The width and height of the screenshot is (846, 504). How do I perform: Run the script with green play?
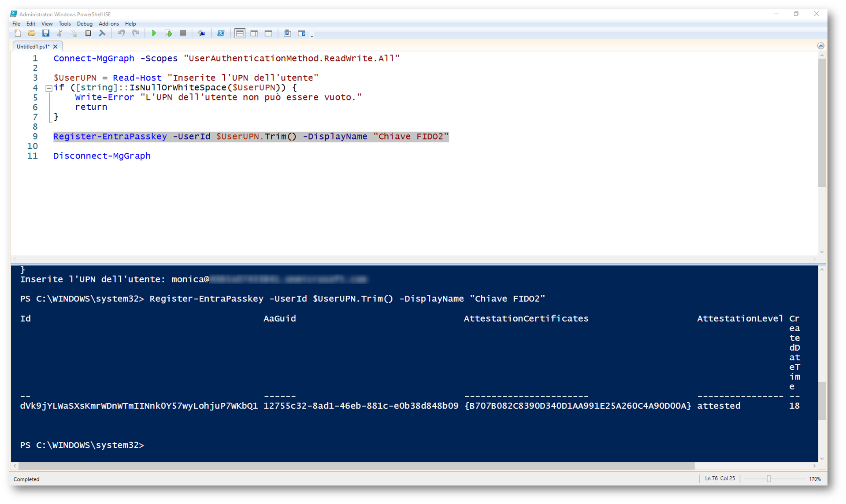[x=154, y=33]
